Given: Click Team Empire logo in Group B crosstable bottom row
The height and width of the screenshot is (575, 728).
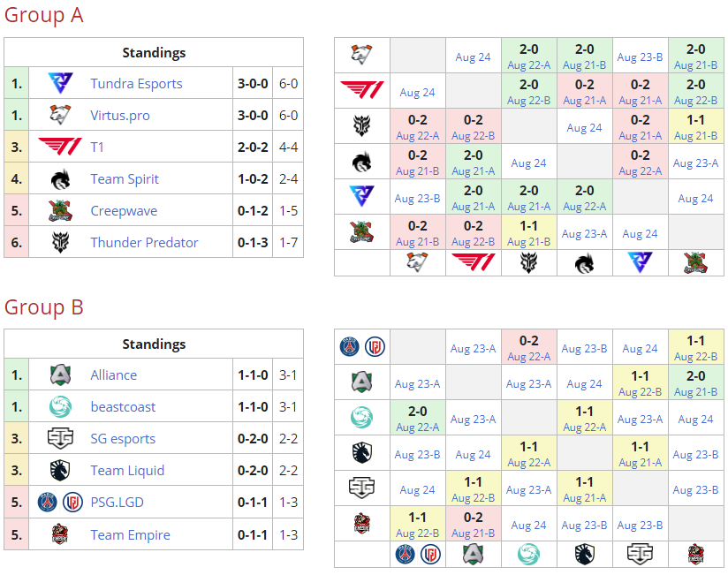Looking at the screenshot, I should [x=695, y=555].
